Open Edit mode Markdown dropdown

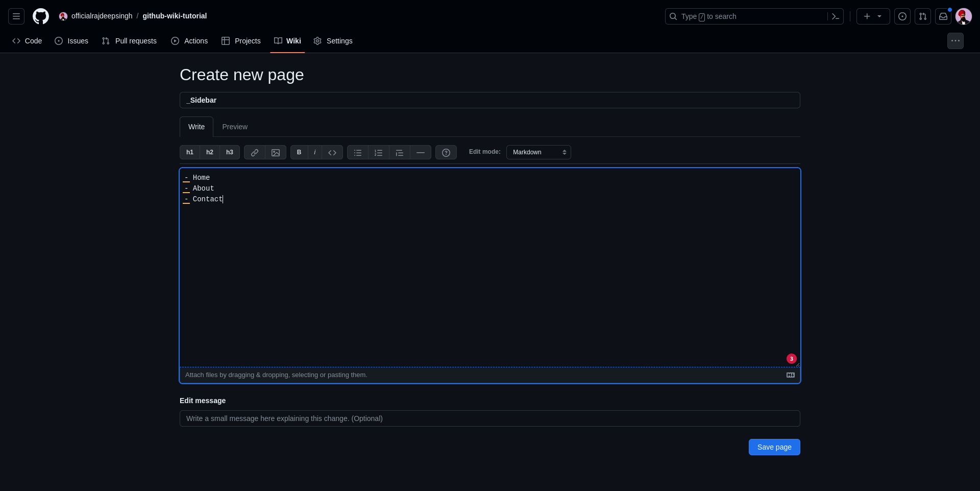pos(538,152)
